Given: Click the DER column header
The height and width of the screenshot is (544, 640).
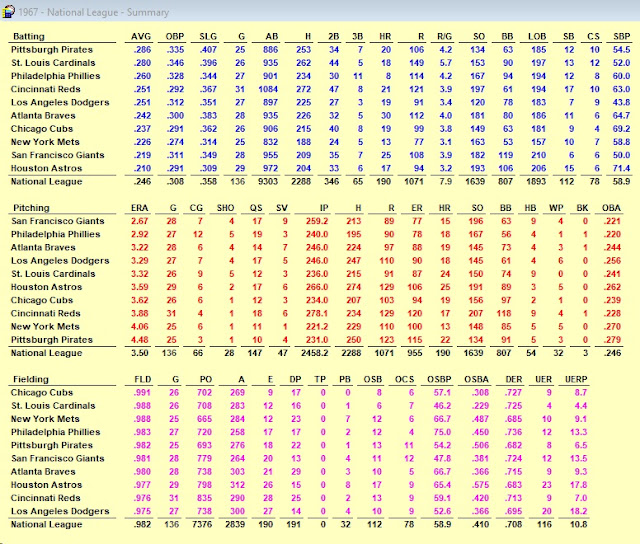Looking at the screenshot, I should click(x=513, y=379).
